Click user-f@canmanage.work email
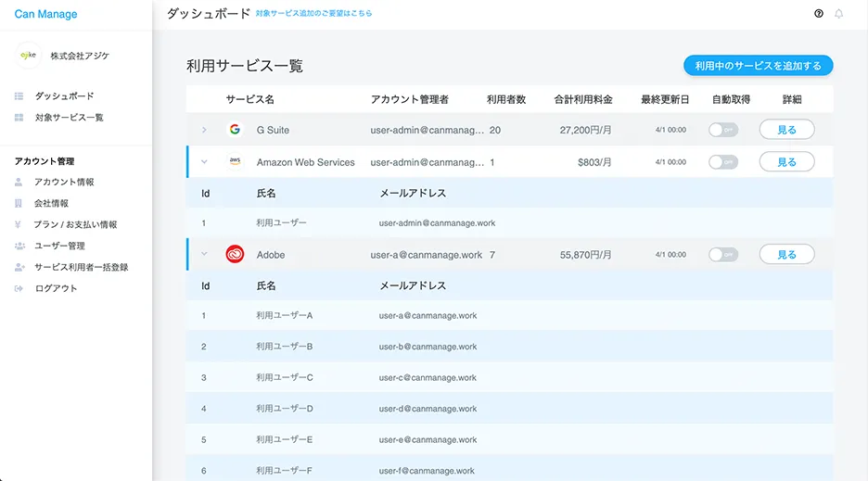 click(x=427, y=471)
